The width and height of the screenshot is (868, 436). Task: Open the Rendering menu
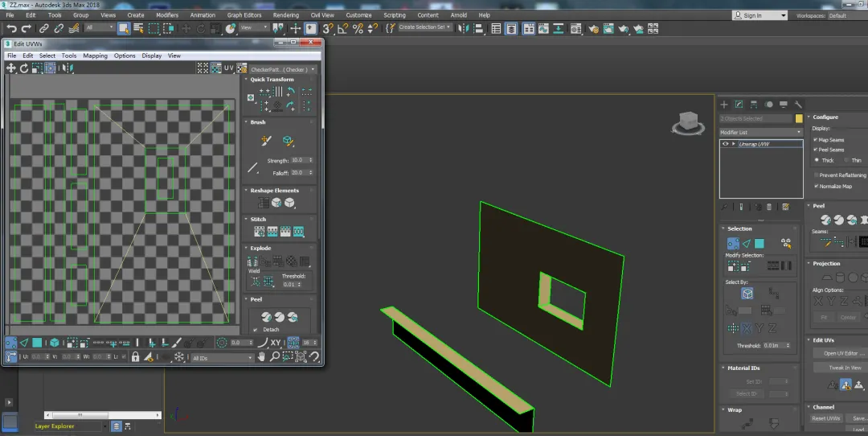click(285, 15)
